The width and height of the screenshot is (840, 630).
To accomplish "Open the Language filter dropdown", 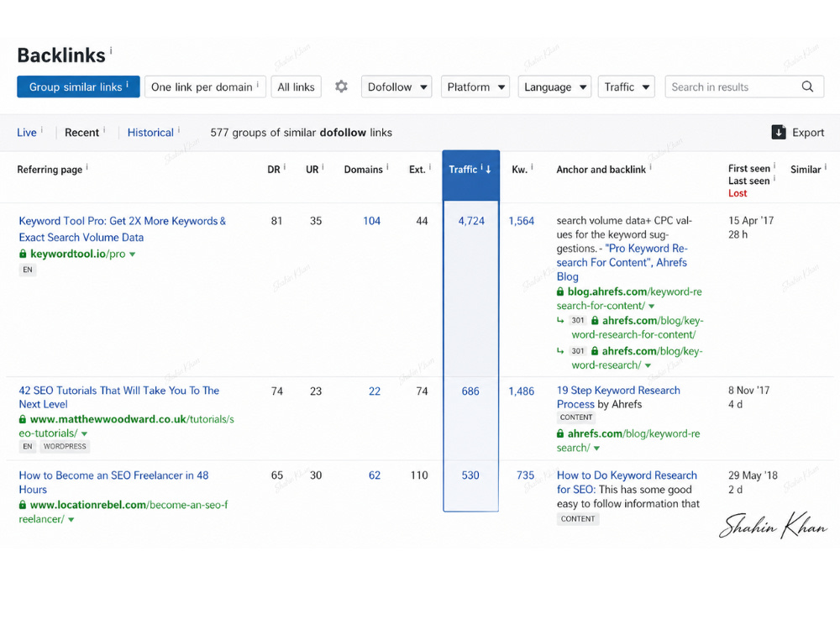I will [x=554, y=87].
